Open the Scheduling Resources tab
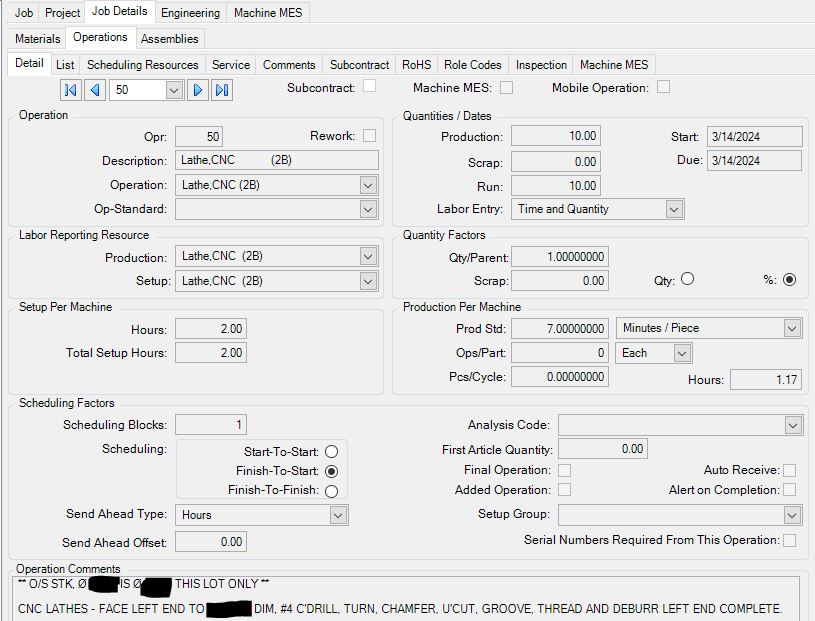This screenshot has width=815, height=621. [142, 64]
